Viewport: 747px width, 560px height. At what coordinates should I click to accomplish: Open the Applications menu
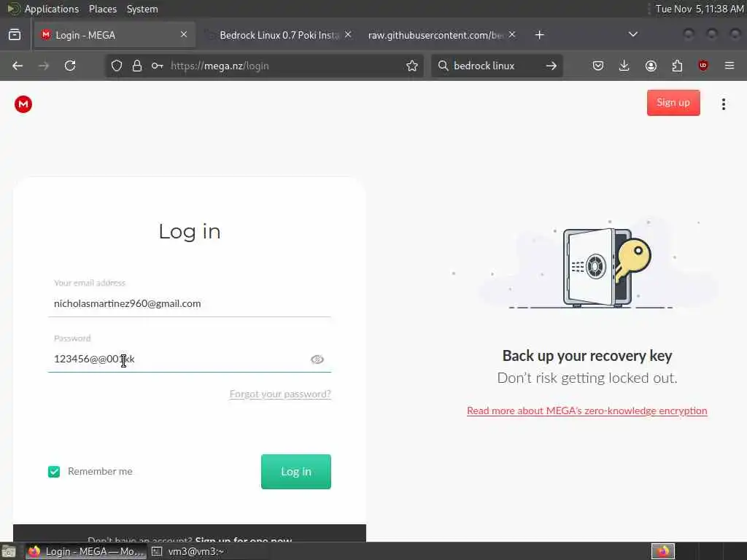(x=52, y=9)
